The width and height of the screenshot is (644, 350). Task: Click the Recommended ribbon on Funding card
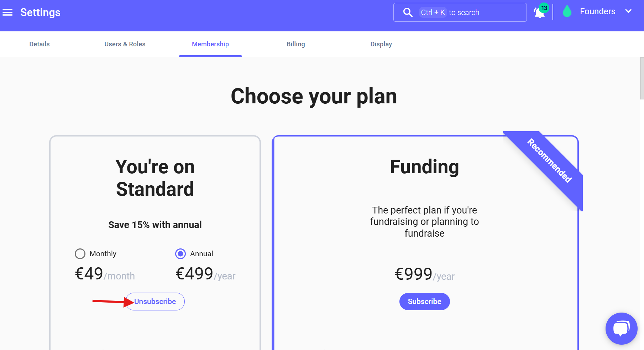(549, 161)
